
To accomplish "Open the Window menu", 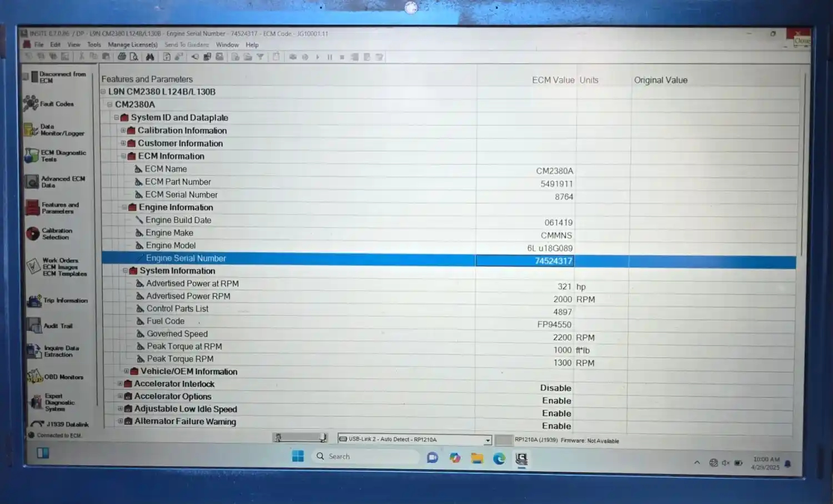I will click(227, 45).
